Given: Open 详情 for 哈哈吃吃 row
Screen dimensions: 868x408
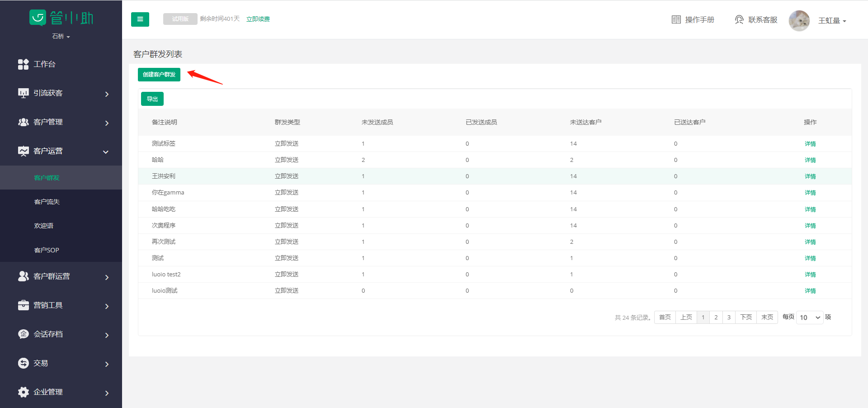Looking at the screenshot, I should pos(810,209).
